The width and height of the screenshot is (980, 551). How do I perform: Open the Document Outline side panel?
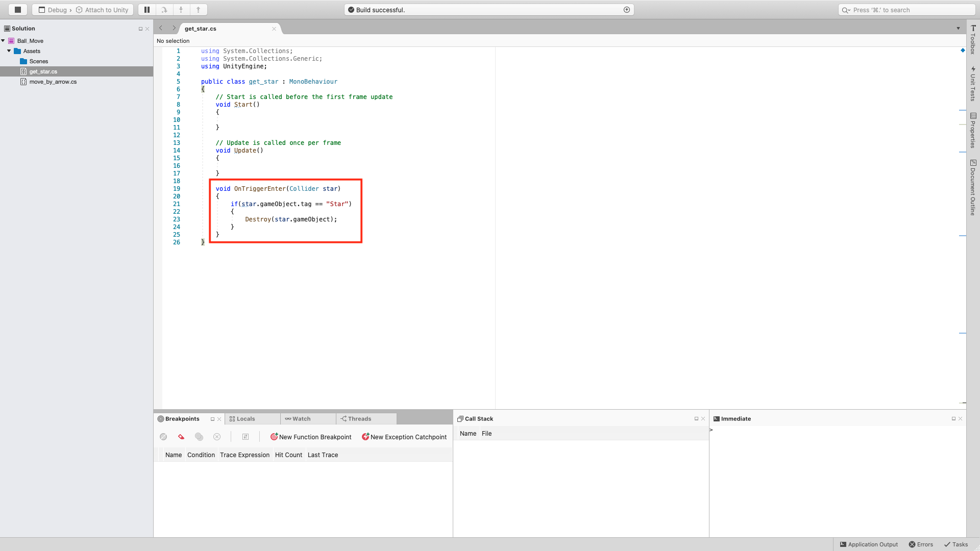click(973, 188)
